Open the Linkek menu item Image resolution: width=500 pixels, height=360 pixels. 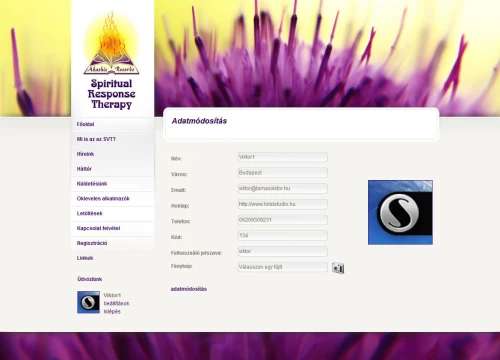[x=85, y=258]
